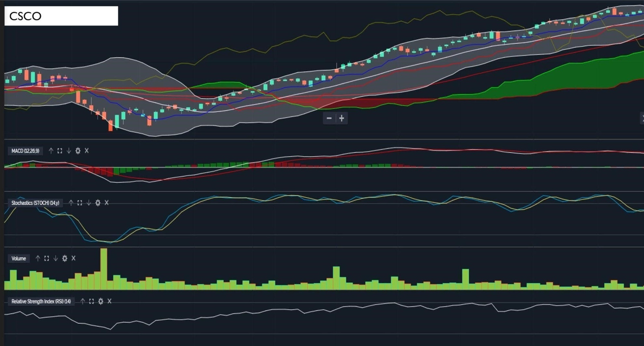Viewport: 644px width, 346px height.
Task: Move Stochastics panel down
Action: tap(89, 203)
